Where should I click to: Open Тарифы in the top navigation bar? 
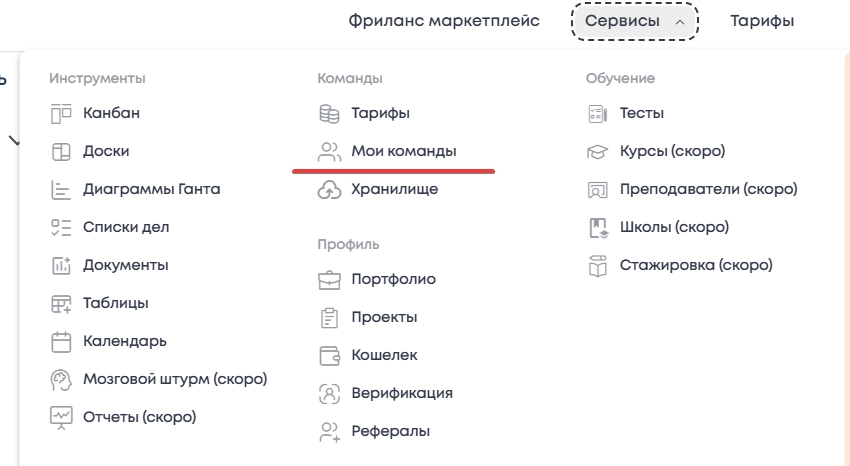762,20
